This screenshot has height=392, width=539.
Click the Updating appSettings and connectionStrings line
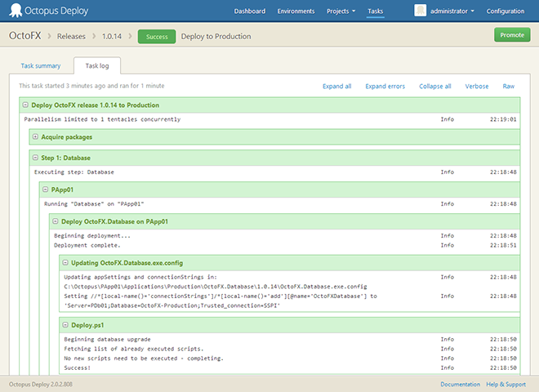(x=140, y=277)
